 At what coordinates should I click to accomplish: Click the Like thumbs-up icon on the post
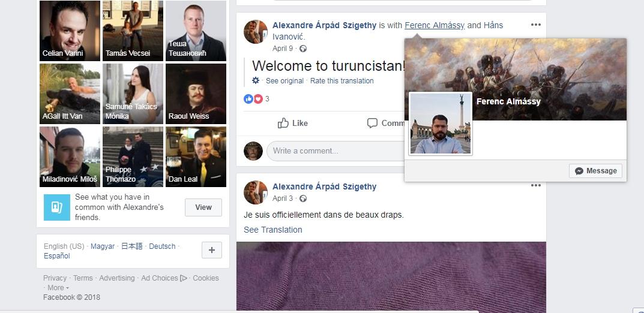(283, 123)
